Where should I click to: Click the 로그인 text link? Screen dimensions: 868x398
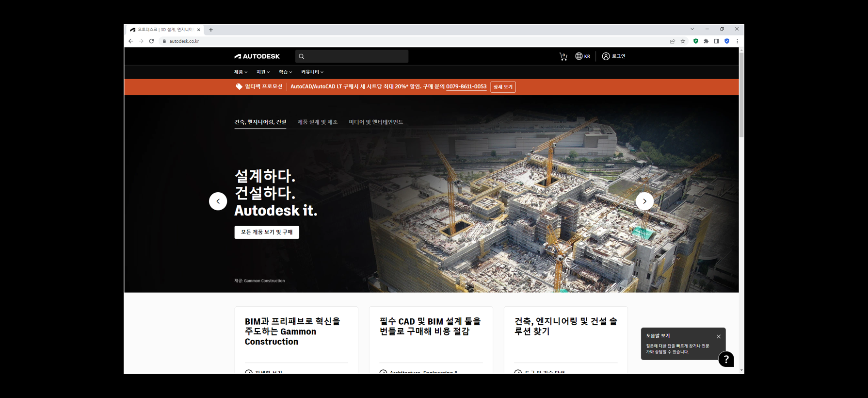tap(618, 56)
